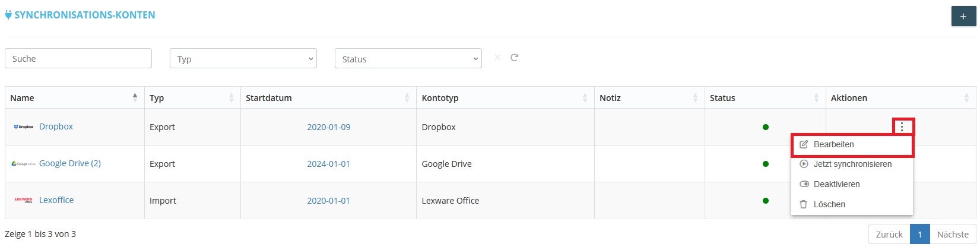Image resolution: width=980 pixels, height=250 pixels.
Task: Open the Typ filter dropdown
Action: (x=243, y=59)
